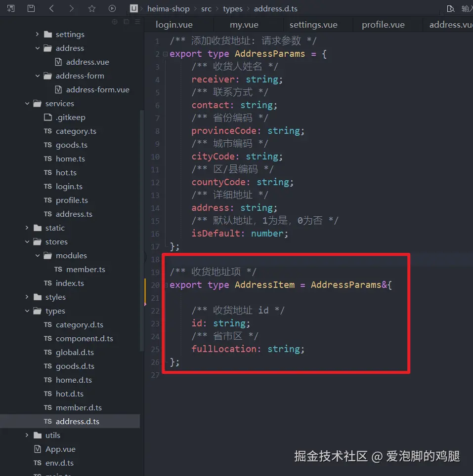The width and height of the screenshot is (473, 476).
Task: Switch to the my.vue tab
Action: (244, 25)
